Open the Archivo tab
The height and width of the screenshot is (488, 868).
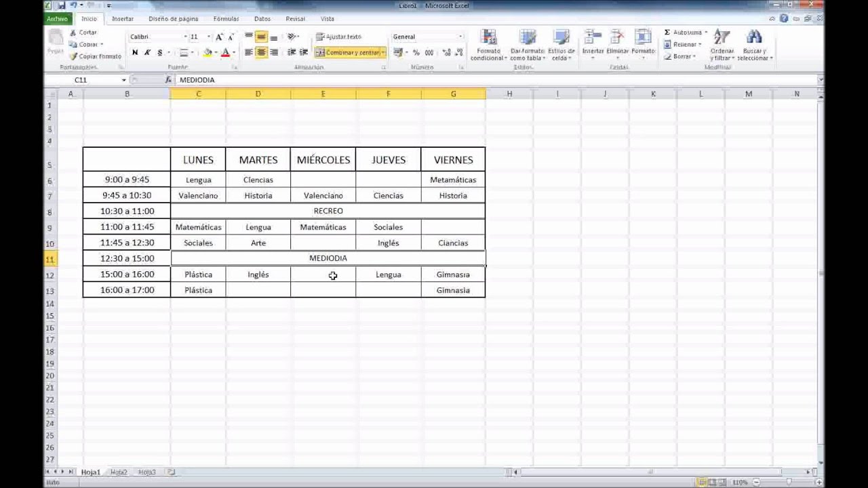pos(58,19)
